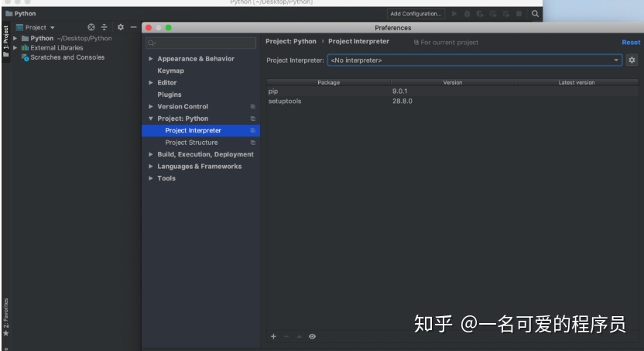The width and height of the screenshot is (644, 351).
Task: Expand Appearance & Behavior section
Action: tap(151, 59)
